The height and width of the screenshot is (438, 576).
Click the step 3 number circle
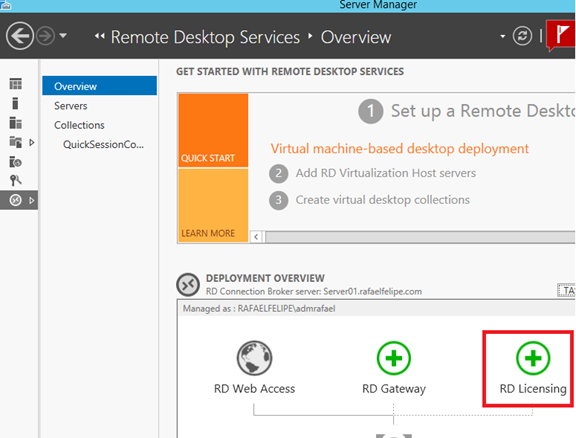[x=278, y=200]
